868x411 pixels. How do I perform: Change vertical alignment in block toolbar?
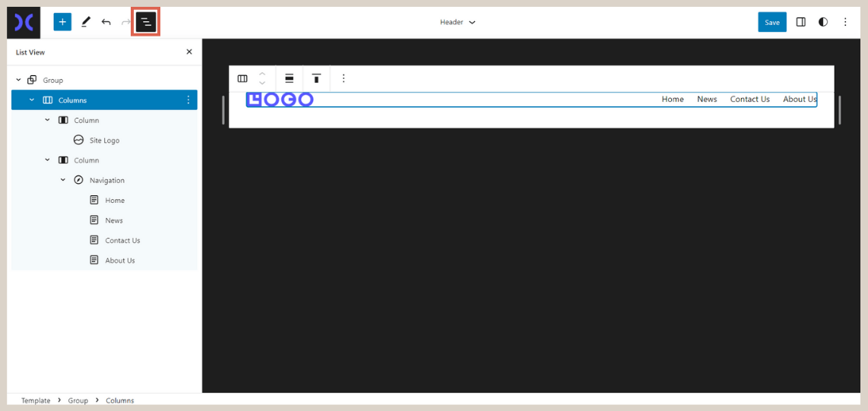316,78
